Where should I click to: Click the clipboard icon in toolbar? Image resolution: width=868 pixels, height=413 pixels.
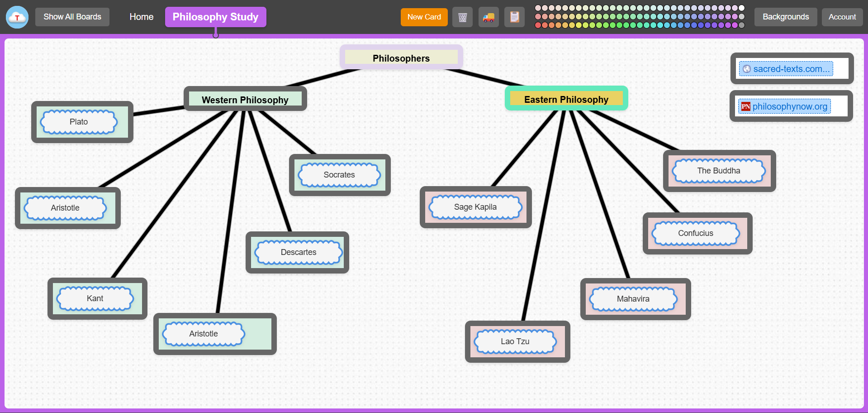(x=514, y=17)
